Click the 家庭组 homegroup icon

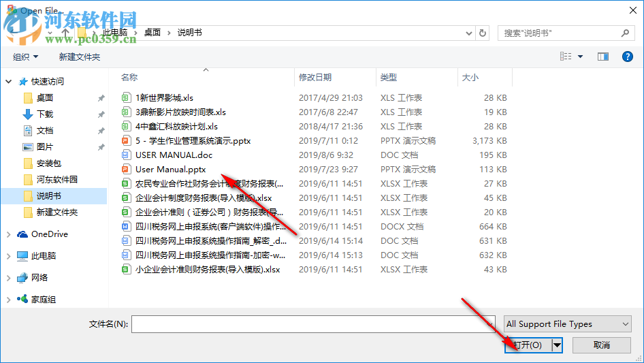click(22, 299)
